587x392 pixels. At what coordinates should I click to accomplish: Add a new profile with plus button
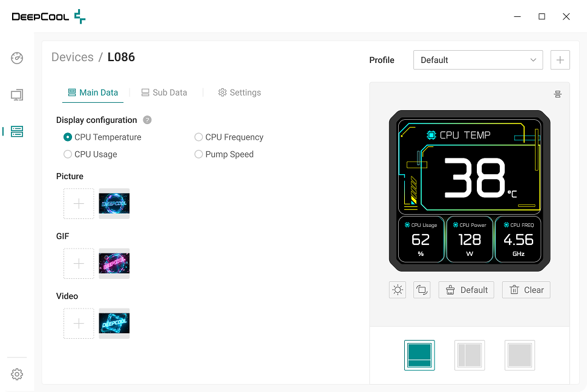[x=560, y=60]
